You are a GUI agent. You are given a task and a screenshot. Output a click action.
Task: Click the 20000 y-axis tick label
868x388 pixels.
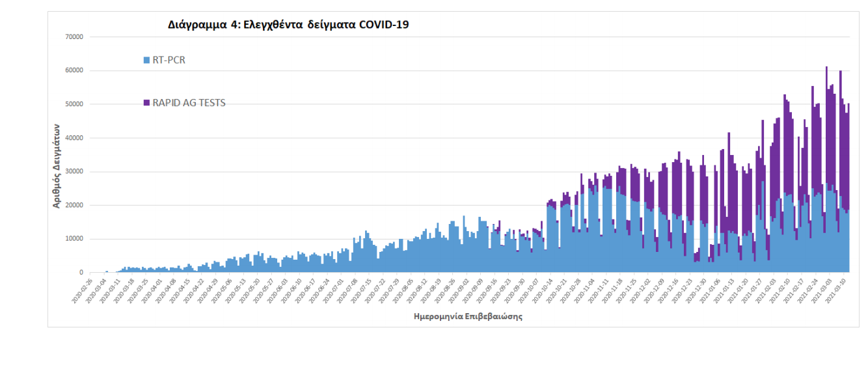pos(74,205)
